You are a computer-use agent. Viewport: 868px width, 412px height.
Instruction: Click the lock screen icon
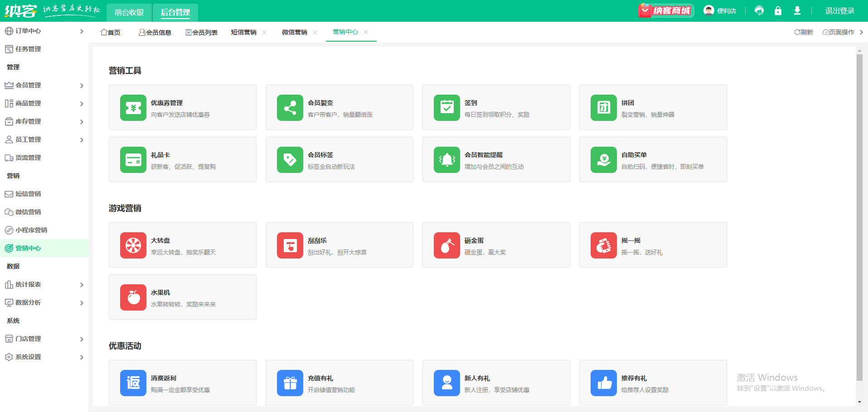778,10
